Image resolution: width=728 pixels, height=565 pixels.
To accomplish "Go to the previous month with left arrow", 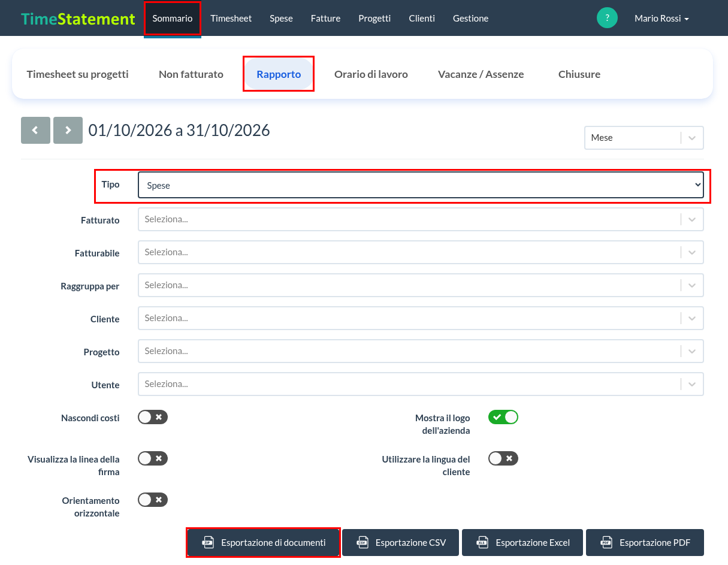I will (x=35, y=130).
